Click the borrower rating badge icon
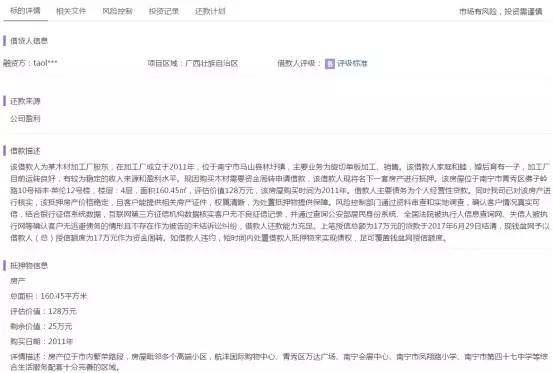Viewport: 553px width, 373px height. pos(330,63)
